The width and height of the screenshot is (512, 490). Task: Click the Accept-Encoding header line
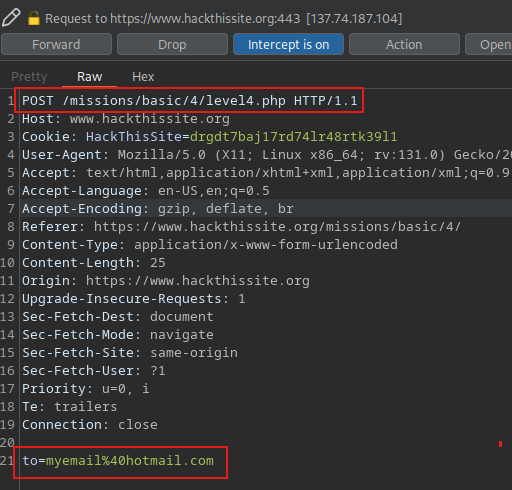158,209
